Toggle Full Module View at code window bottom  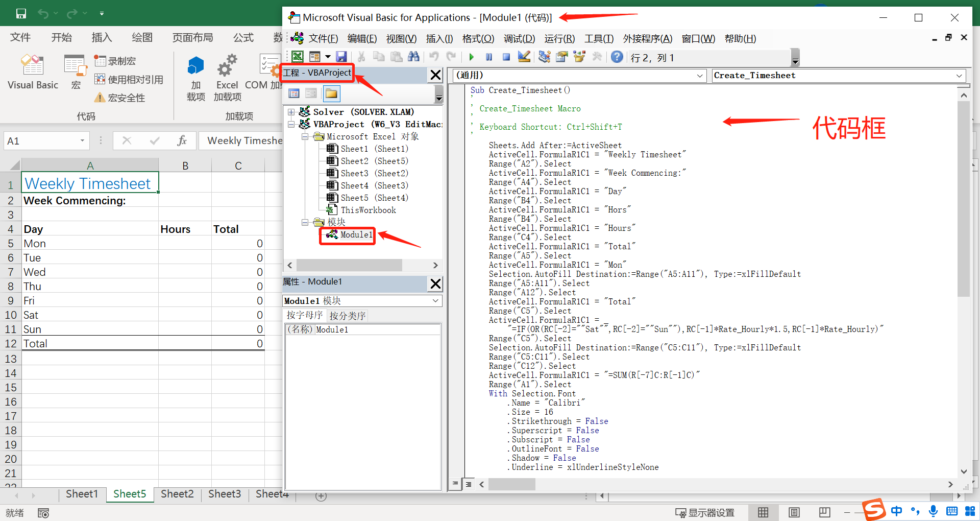pos(468,484)
